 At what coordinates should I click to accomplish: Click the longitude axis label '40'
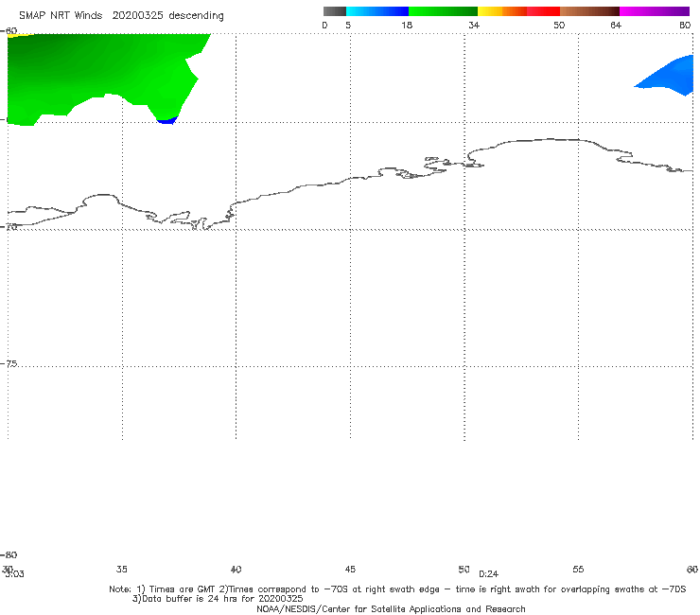[236, 570]
